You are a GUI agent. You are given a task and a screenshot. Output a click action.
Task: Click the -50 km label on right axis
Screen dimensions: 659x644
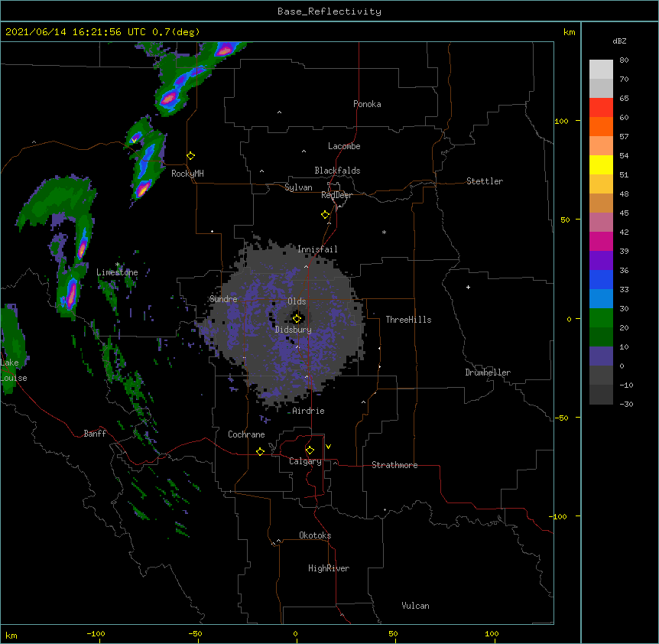[x=561, y=418]
